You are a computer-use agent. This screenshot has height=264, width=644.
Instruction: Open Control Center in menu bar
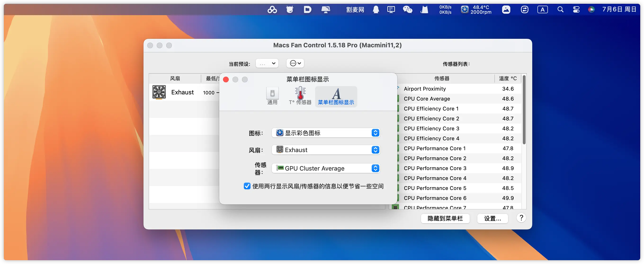click(x=576, y=9)
